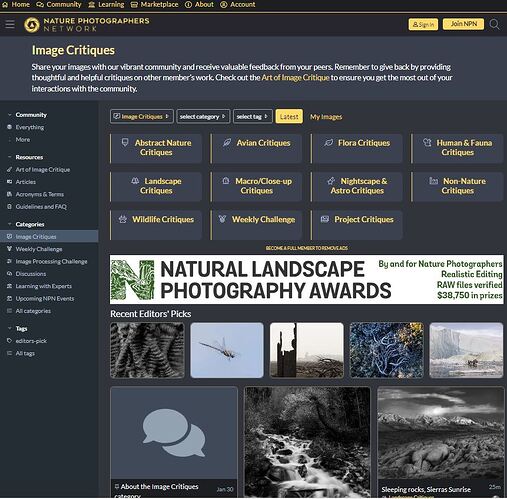Open the About menu item
This screenshot has width=507, height=499.
199,5
